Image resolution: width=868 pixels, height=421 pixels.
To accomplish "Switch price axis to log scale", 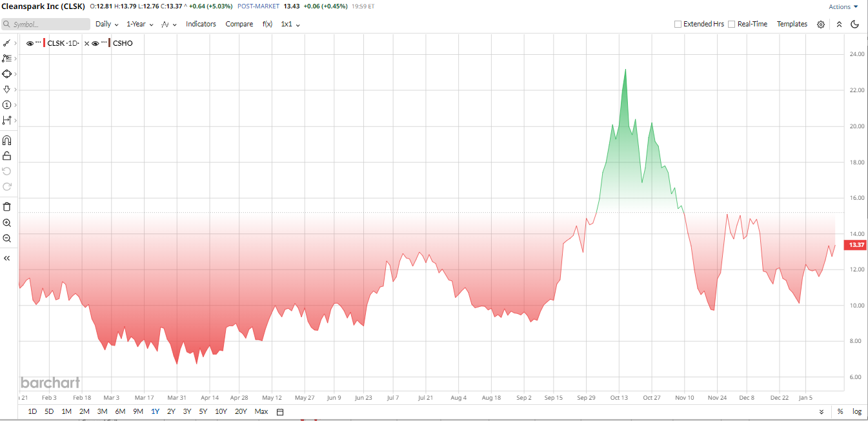I will click(x=857, y=412).
